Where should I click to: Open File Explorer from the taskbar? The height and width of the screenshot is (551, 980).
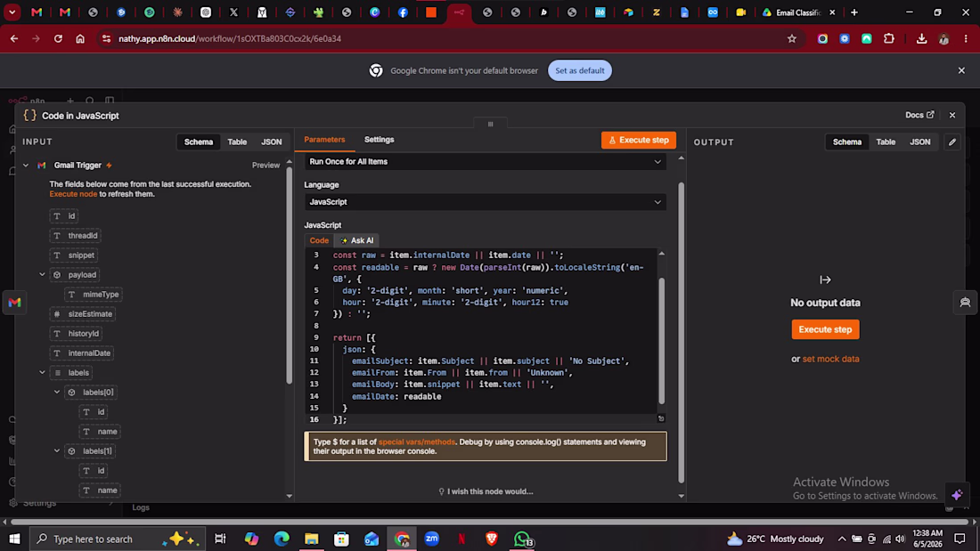click(311, 539)
